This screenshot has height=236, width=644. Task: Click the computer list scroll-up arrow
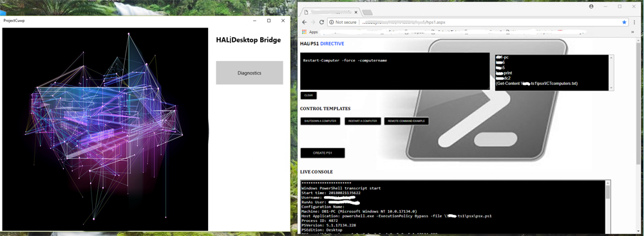(612, 58)
